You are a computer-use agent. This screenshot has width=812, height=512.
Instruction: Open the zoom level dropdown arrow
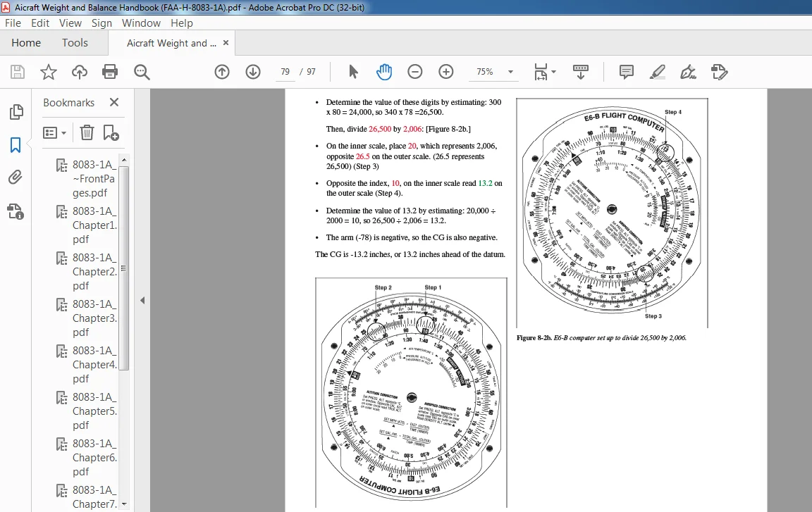pyautogui.click(x=510, y=72)
